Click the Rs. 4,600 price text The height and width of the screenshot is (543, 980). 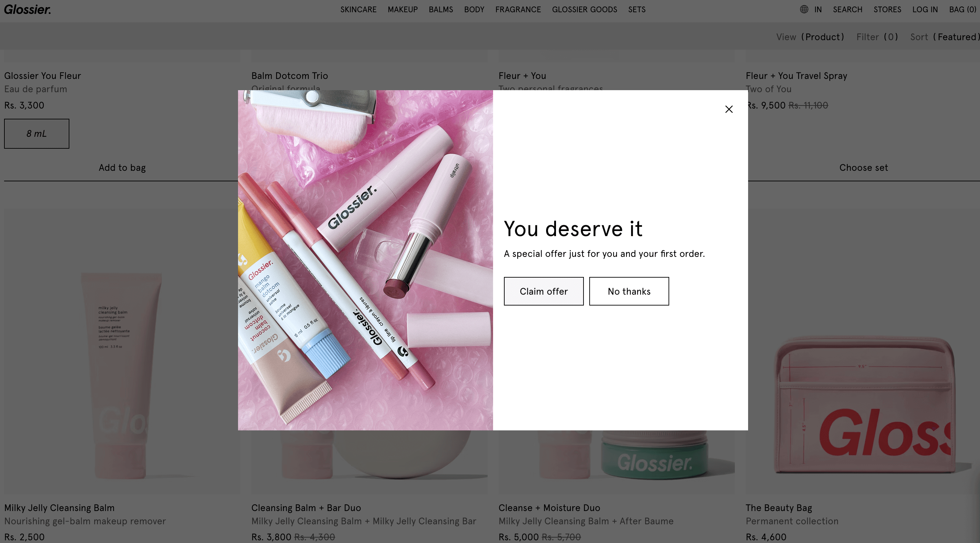pyautogui.click(x=766, y=537)
